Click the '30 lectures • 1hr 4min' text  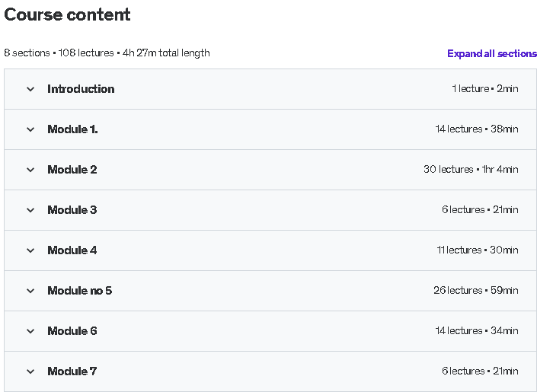pos(471,170)
